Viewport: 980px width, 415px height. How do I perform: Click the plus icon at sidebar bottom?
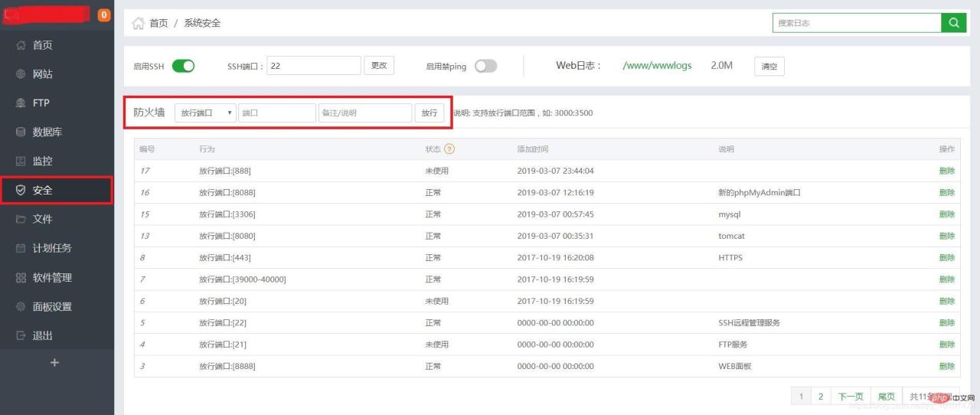pos(54,363)
